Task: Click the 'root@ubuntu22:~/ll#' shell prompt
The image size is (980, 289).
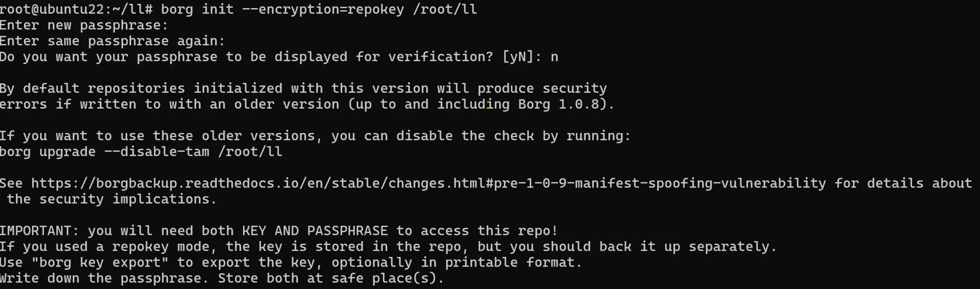Action: 76,10
